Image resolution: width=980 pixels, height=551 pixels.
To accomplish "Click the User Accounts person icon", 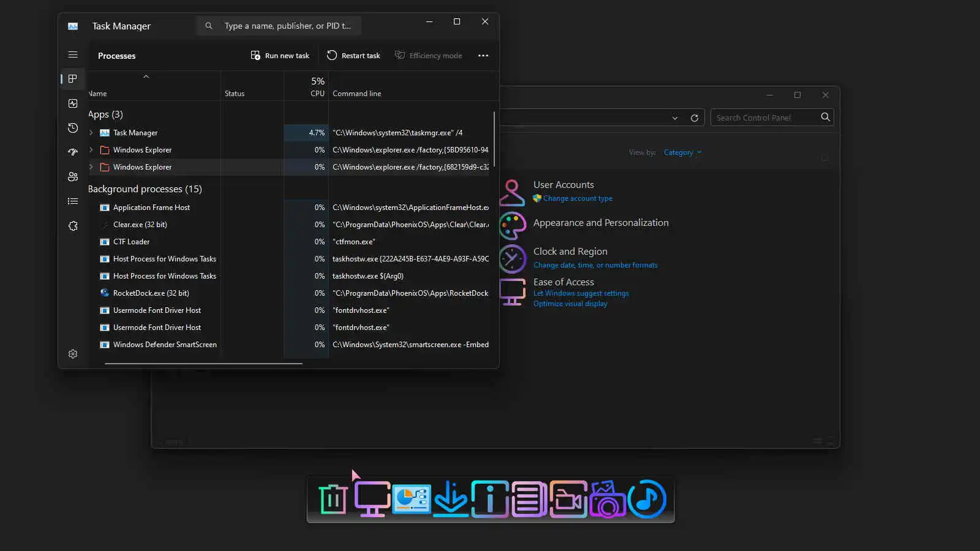I will coord(513,193).
